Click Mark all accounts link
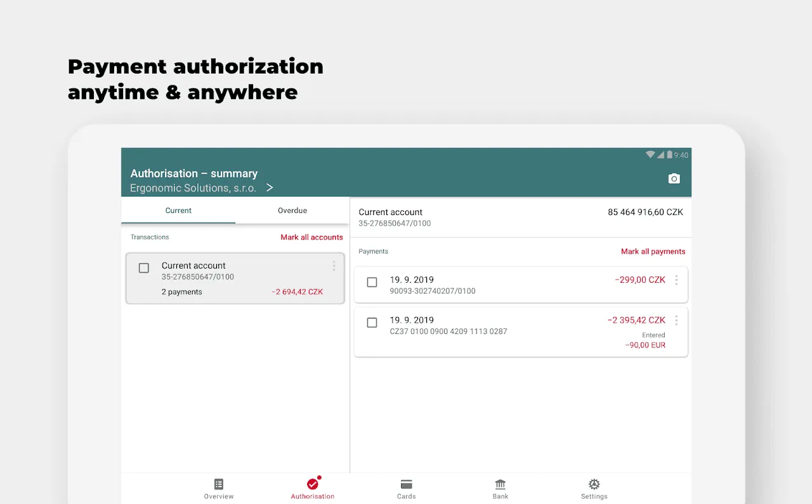 click(311, 237)
